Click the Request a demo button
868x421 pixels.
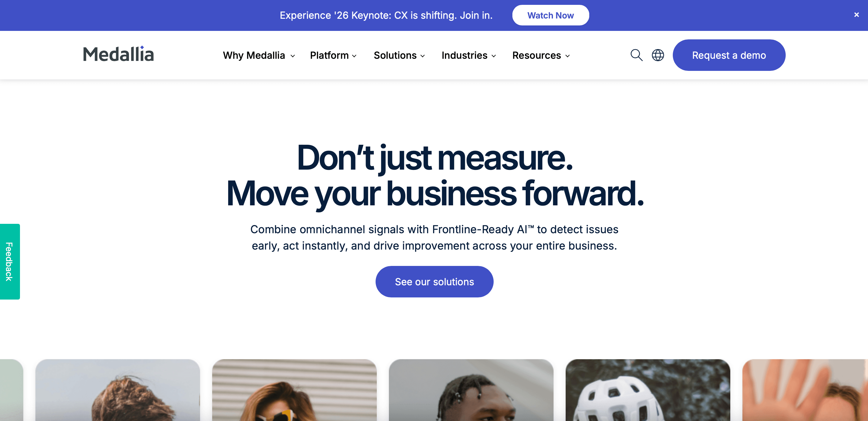click(729, 55)
